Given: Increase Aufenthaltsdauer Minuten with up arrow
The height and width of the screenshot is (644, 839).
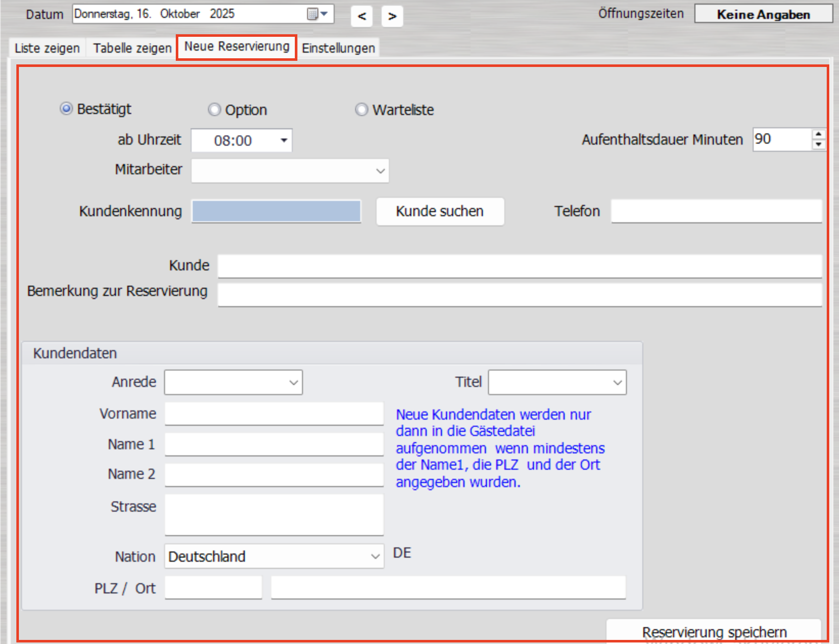Looking at the screenshot, I should 819,134.
